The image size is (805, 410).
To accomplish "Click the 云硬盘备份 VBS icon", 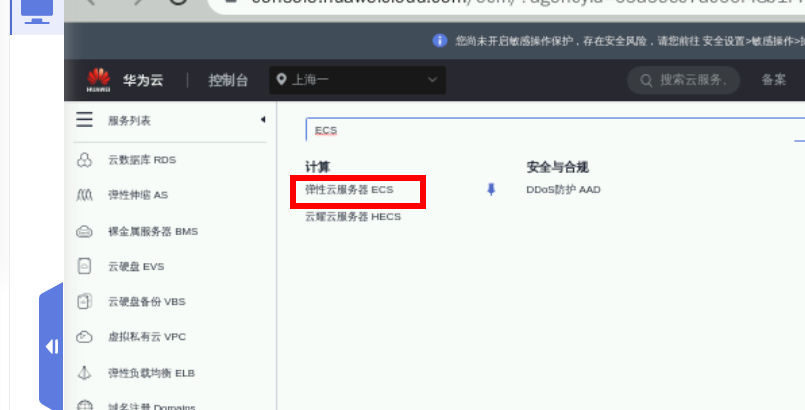I will coord(84,301).
